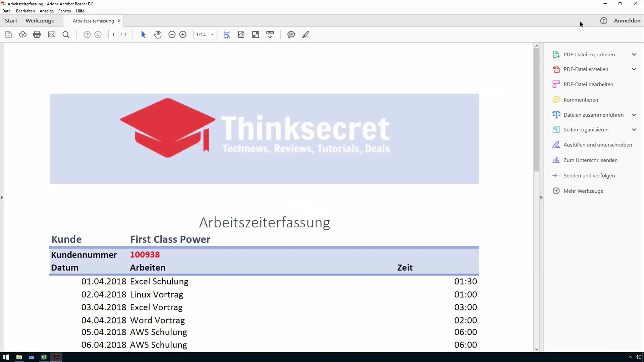
Task: Show hidden system tray icons
Action: coord(630,357)
